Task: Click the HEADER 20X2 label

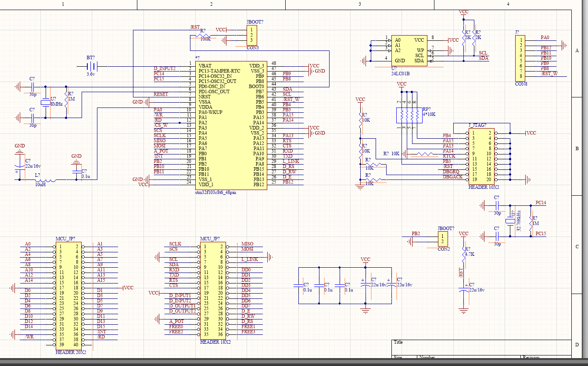Action: tap(71, 352)
